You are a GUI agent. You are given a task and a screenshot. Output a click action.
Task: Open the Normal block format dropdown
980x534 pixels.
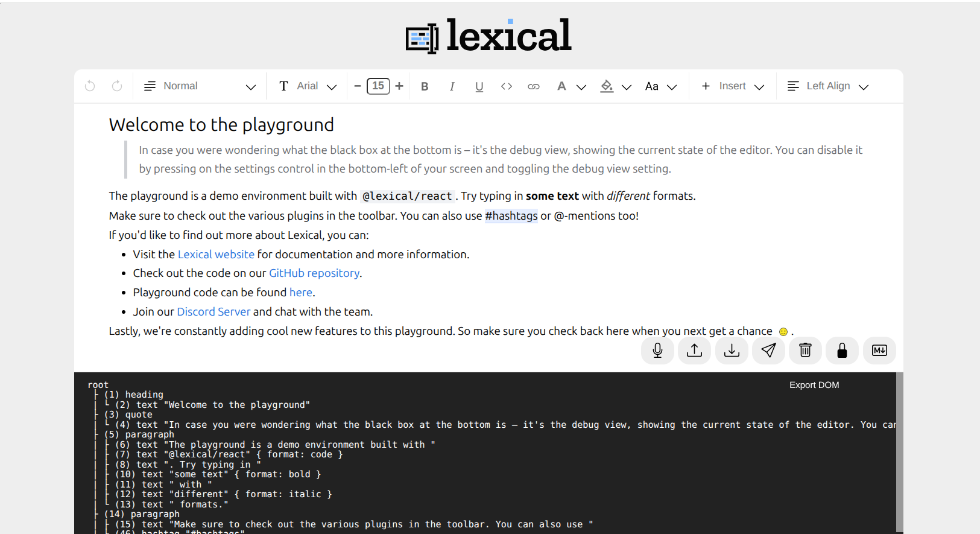pyautogui.click(x=200, y=86)
